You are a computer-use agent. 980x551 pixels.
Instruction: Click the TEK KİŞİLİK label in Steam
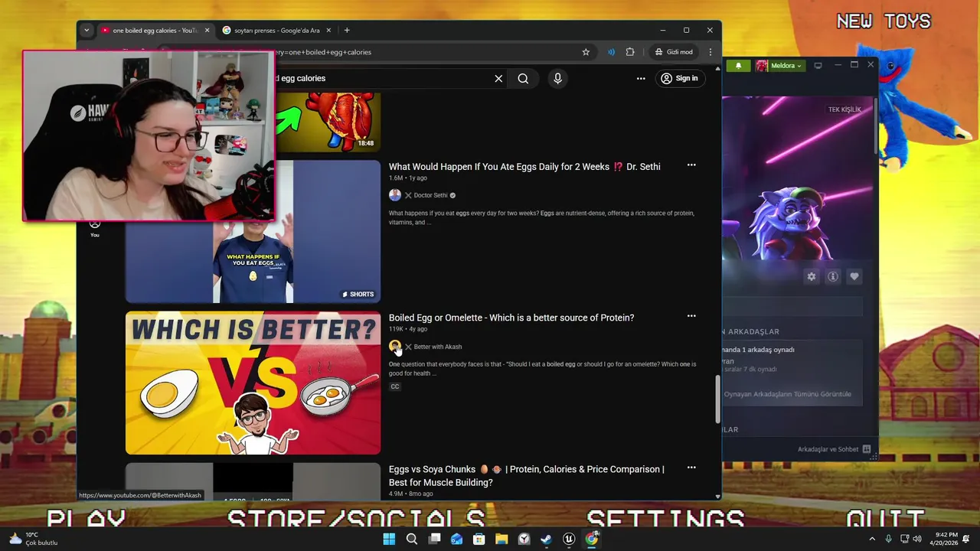click(844, 109)
